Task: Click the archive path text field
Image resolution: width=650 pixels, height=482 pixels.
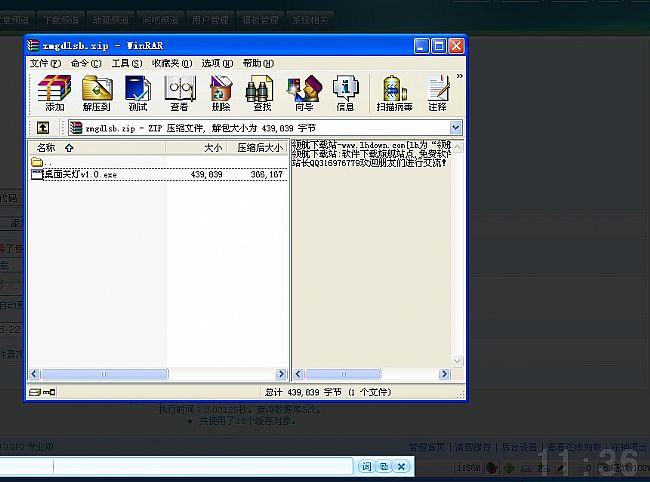Action: click(259, 128)
